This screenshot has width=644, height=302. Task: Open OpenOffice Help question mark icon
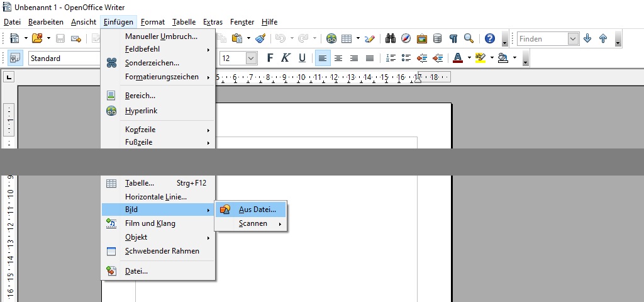coord(490,38)
